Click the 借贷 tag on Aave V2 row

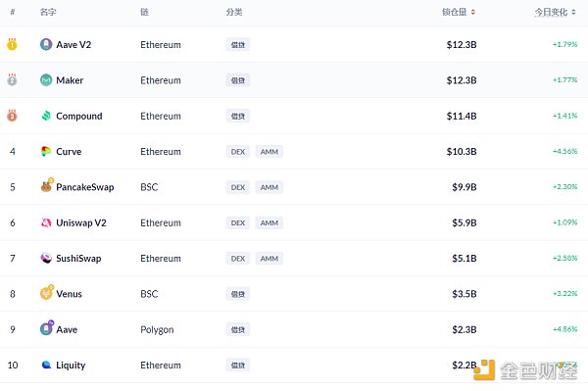click(x=238, y=45)
